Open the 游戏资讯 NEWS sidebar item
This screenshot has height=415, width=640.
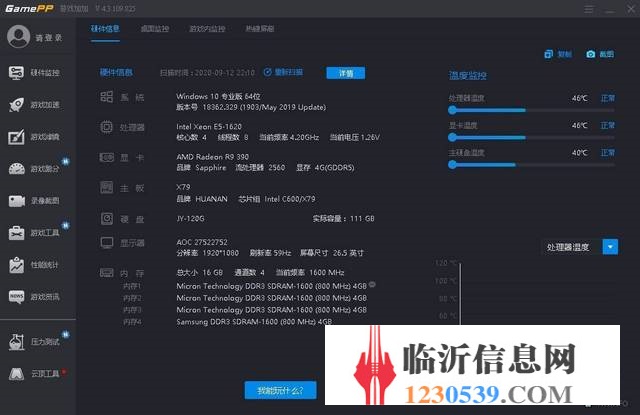point(34,297)
